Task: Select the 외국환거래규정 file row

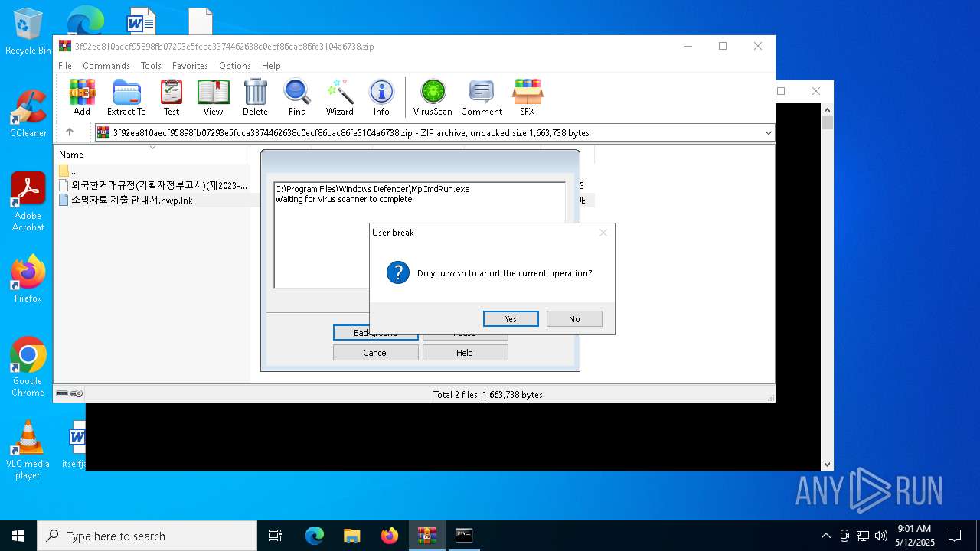Action: pos(153,185)
